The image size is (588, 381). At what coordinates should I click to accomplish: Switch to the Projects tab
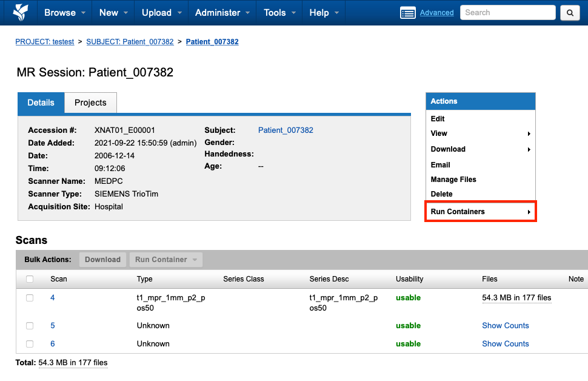tap(90, 103)
